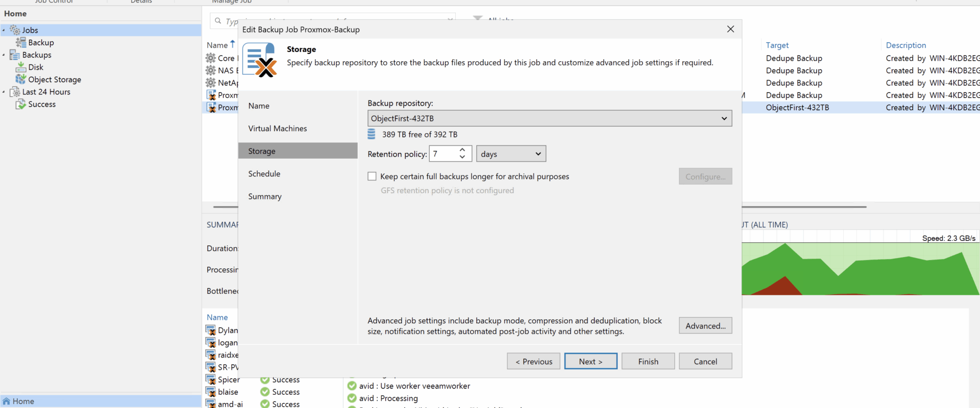Click the Home pane button at bottom
This screenshot has width=980, height=408.
coord(101,401)
